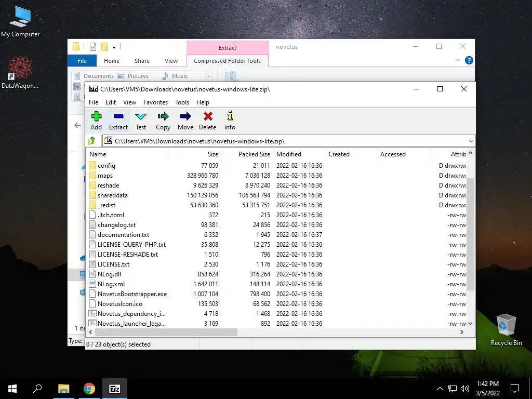Click the Copy toolbar icon
532x399 pixels.
163,121
